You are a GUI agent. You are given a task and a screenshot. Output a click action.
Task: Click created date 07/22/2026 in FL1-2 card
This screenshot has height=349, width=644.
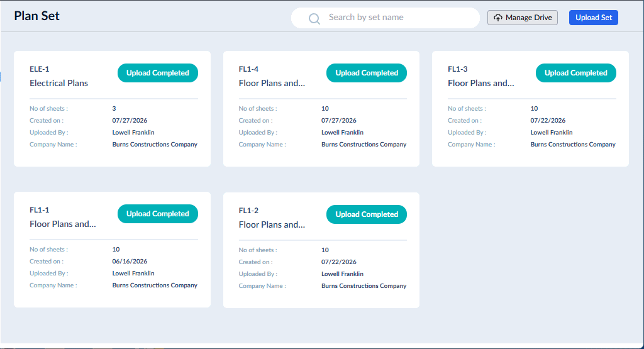point(339,262)
